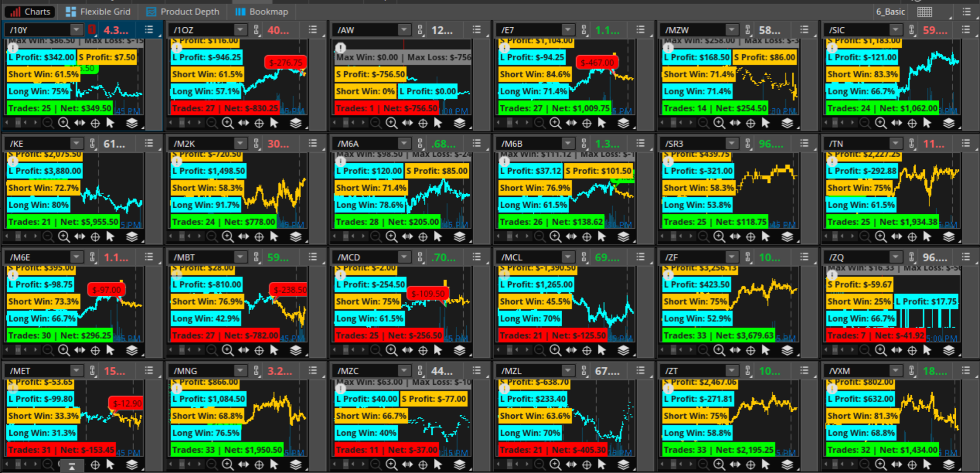Select the pointer tool on /SR3 chart
The height and width of the screenshot is (473, 980).
(765, 236)
